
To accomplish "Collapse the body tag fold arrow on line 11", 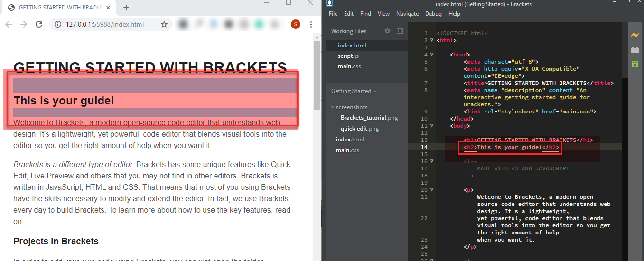I will coord(431,126).
